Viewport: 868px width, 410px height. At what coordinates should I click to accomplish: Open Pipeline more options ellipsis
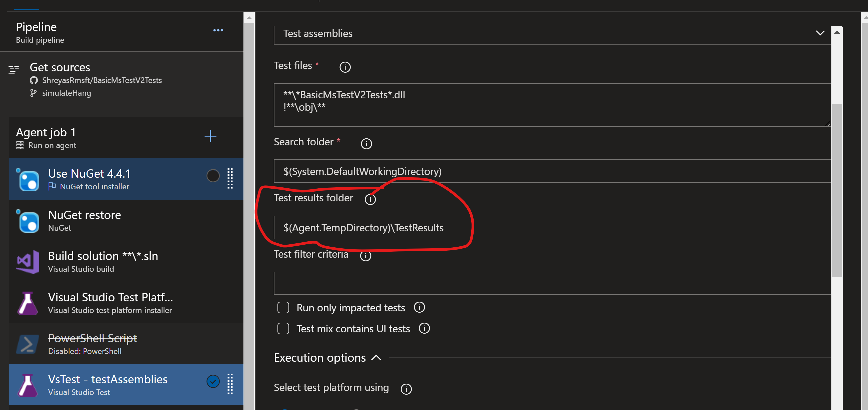(218, 30)
